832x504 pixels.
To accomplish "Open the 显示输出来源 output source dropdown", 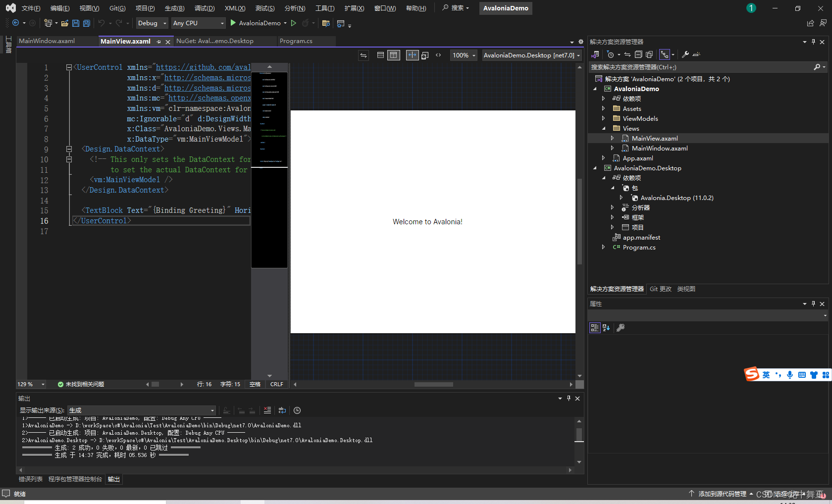I will click(142, 410).
